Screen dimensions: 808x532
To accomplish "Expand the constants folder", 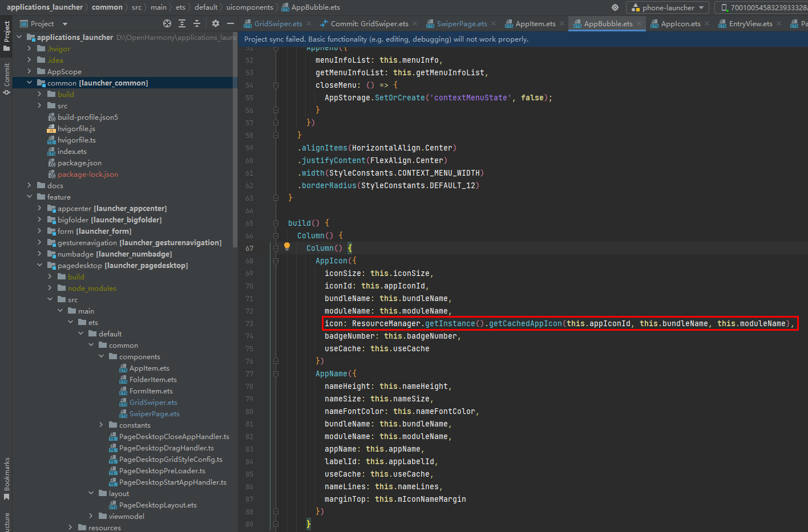I will (x=101, y=425).
